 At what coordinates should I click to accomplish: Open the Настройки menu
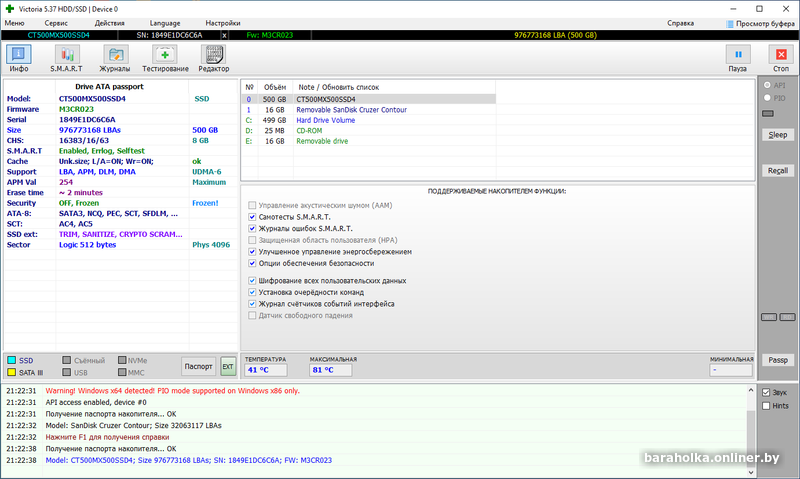tap(222, 22)
